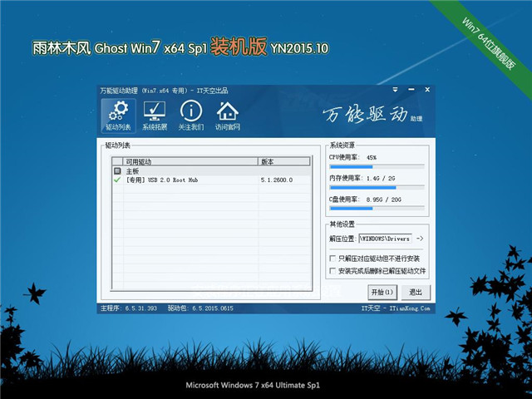Viewport: 532px width, 399px height.
Task: Toggle the USB 2.0 Root Hub checkmark
Action: pyautogui.click(x=117, y=180)
